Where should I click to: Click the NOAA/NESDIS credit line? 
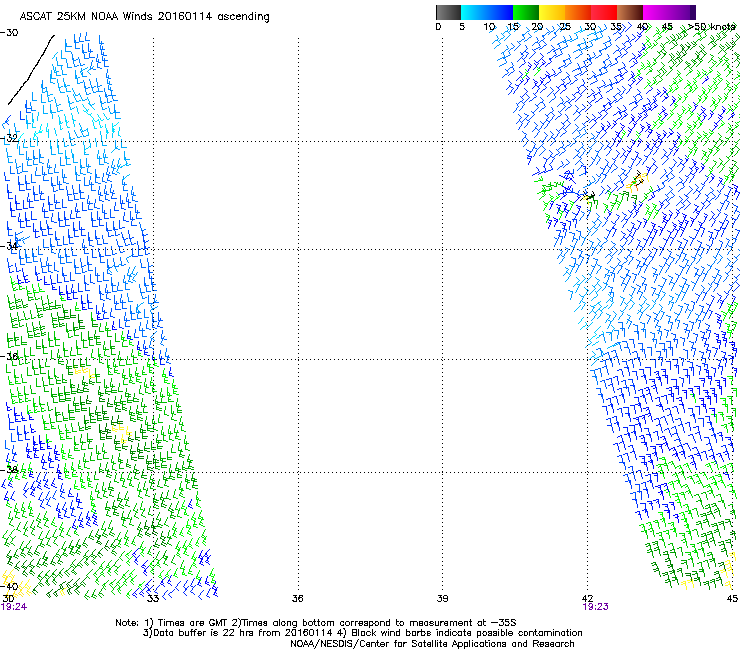[x=432, y=644]
